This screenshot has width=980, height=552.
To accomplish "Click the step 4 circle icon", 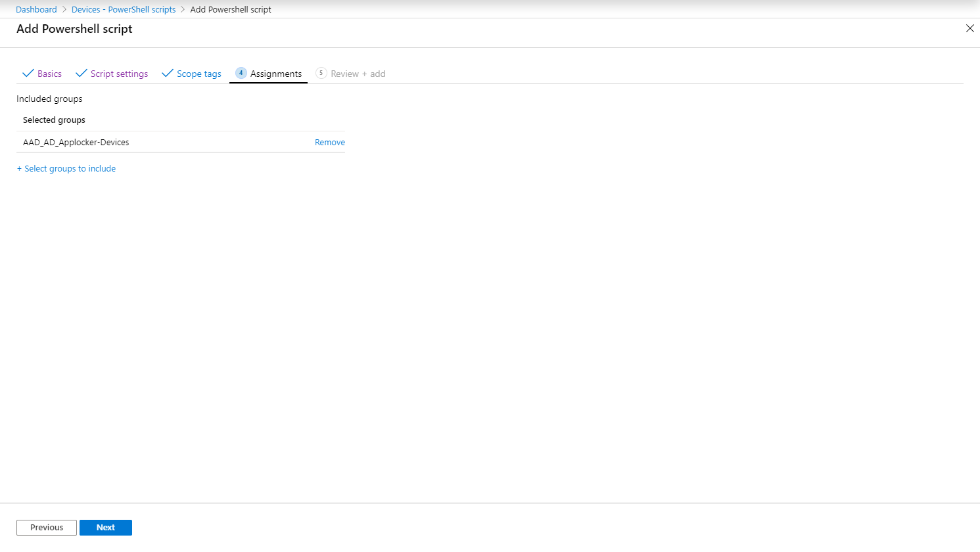I will (x=241, y=73).
